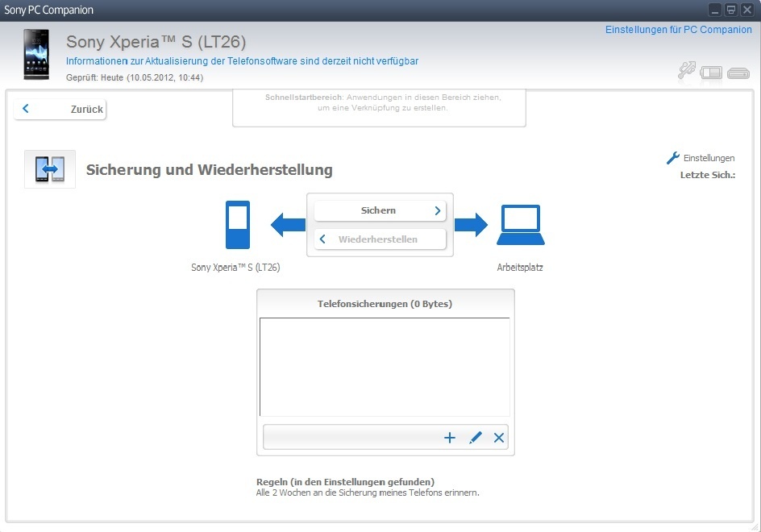Click the Sony Xperia S phone thumbnail image
761x532 pixels.
(36, 54)
